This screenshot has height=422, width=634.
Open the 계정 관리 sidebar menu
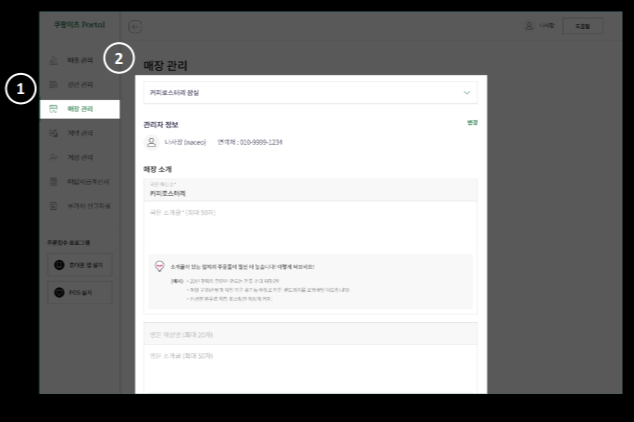tap(80, 157)
